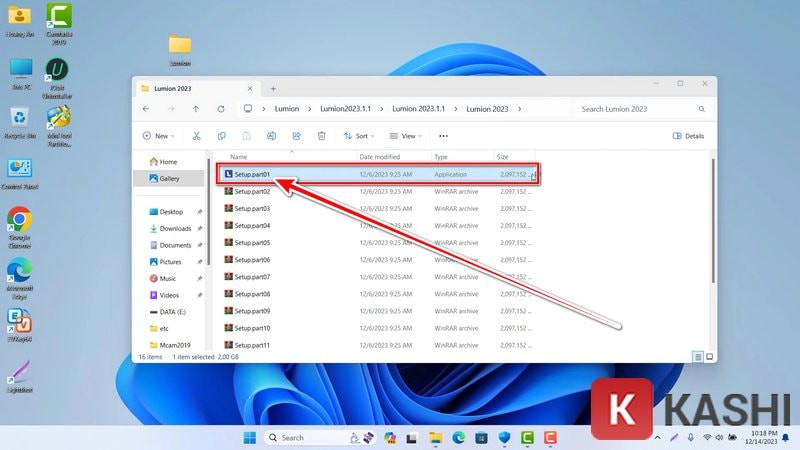Select the Lumion 2023 window tab

click(x=196, y=88)
